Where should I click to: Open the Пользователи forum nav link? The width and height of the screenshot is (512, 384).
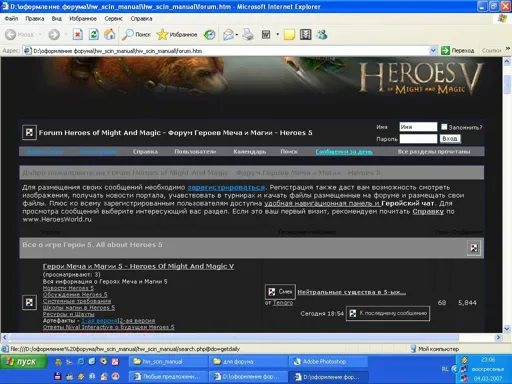195,151
